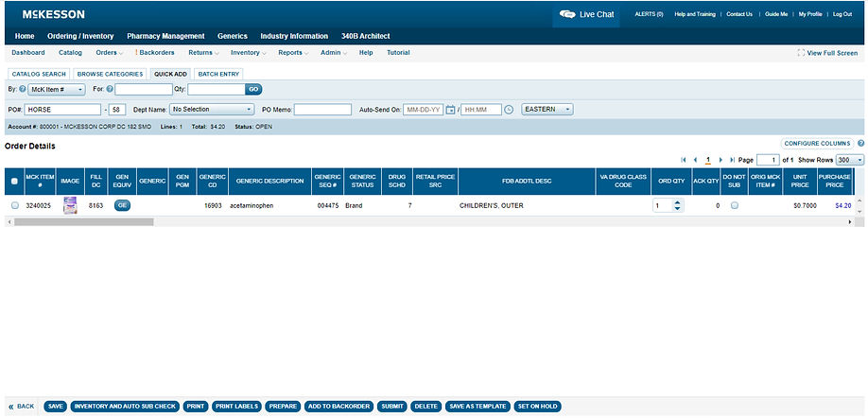
Task: Toggle select-all checkbox in table header
Action: tap(14, 181)
